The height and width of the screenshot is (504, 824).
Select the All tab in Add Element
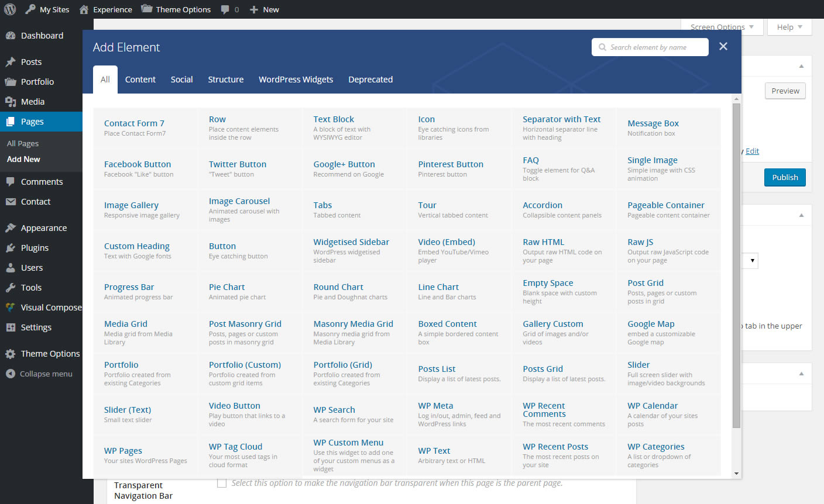click(x=105, y=80)
